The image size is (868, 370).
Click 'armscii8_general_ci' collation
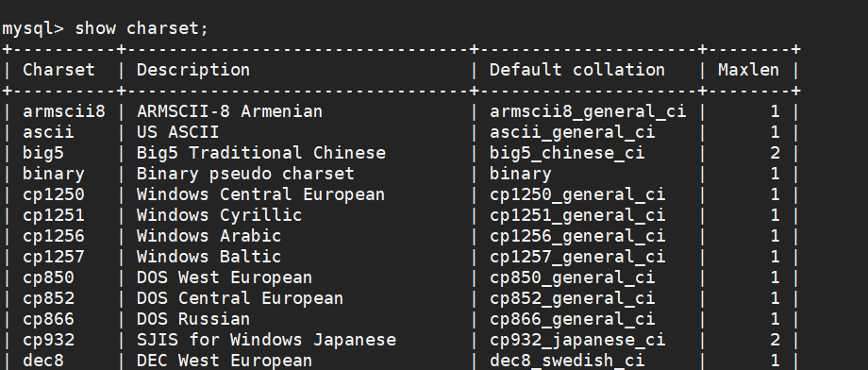[x=588, y=111]
